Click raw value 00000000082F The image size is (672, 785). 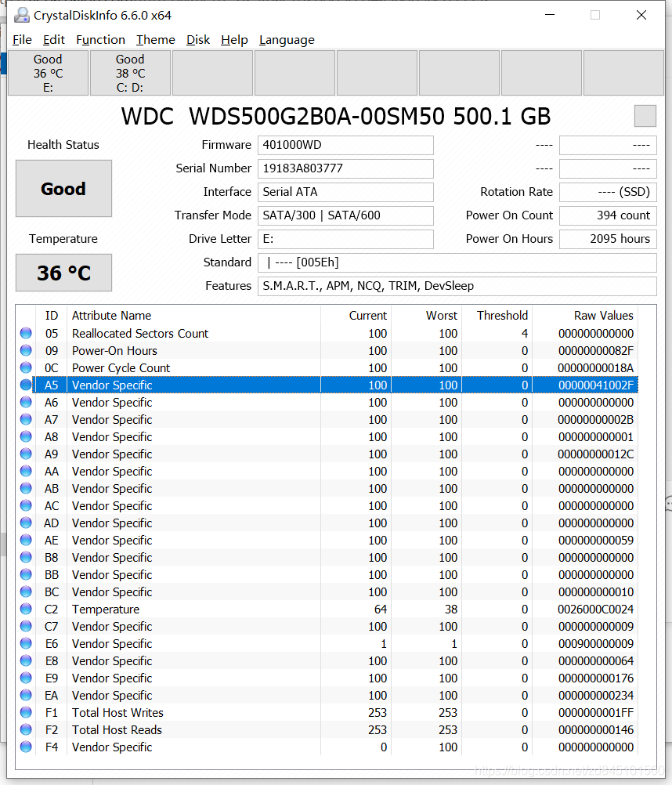pos(595,350)
